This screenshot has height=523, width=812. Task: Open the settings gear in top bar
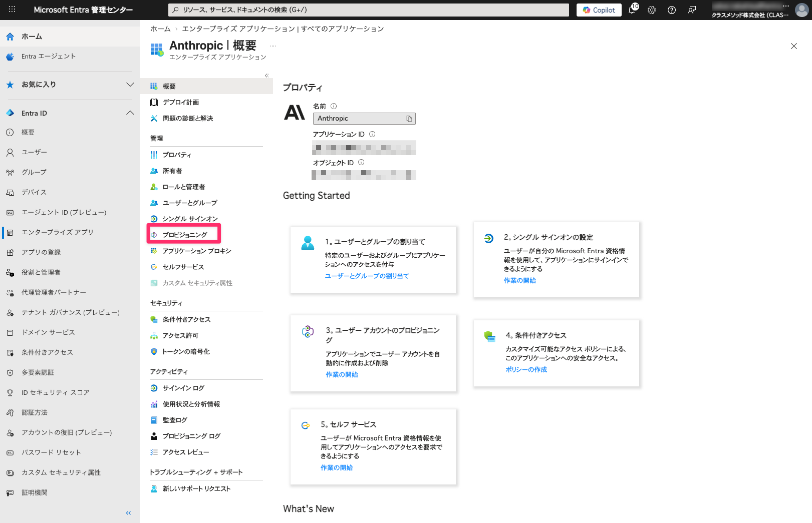(652, 10)
